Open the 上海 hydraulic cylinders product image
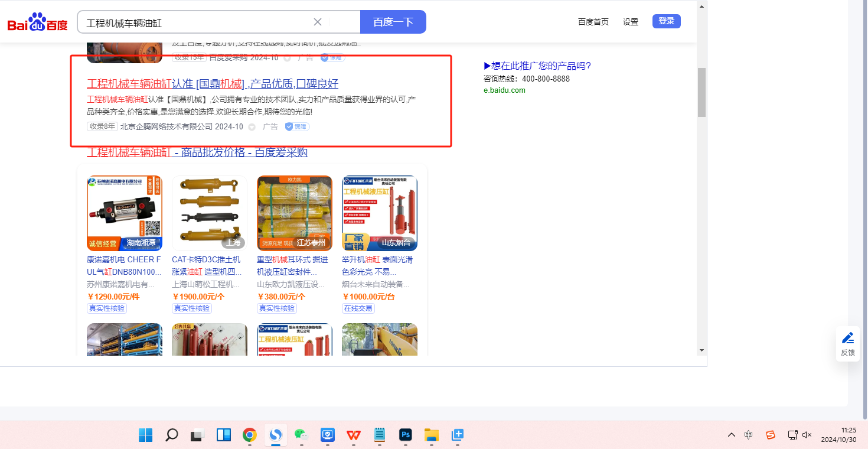This screenshot has height=449, width=868. pos(210,213)
